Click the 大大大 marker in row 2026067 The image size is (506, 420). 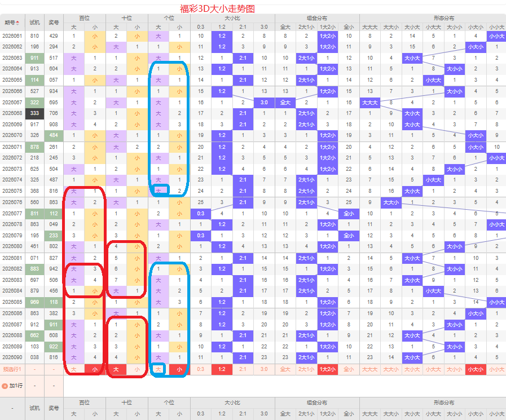pos(370,103)
